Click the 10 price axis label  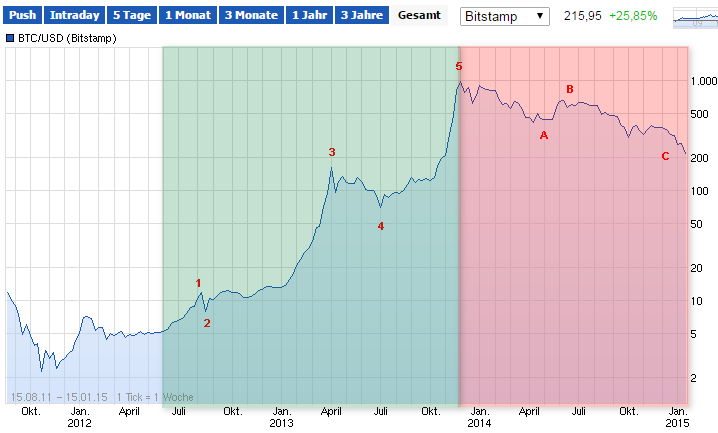click(696, 301)
